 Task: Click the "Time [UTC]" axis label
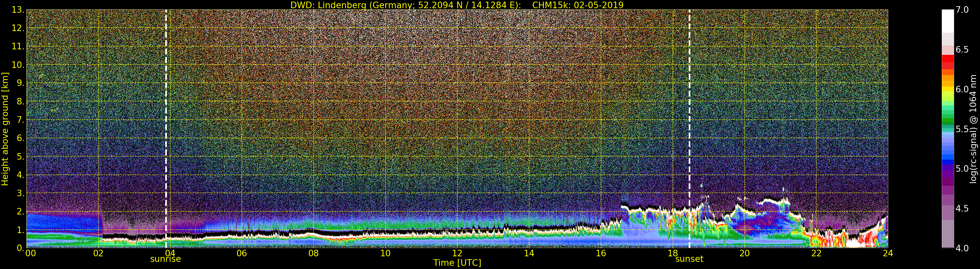457,263
